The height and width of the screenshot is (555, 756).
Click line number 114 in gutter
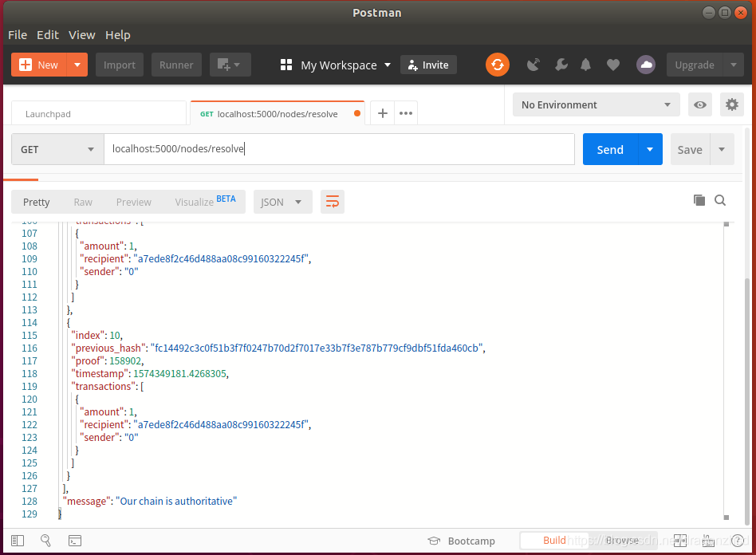[29, 322]
